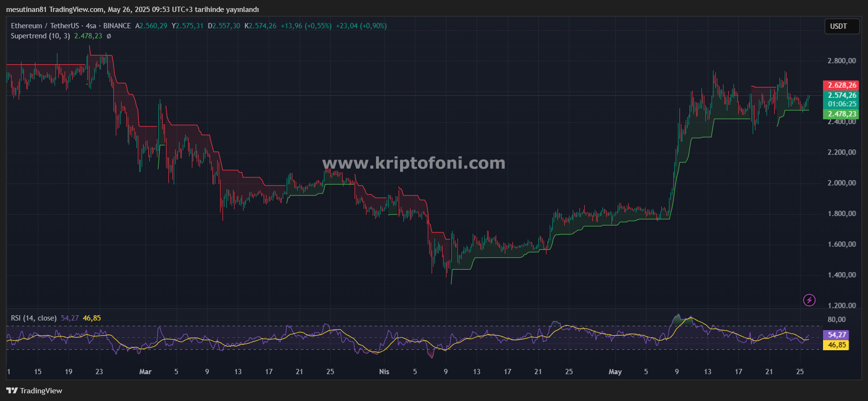The height and width of the screenshot is (401, 868).
Task: Click the low value D2.557,30 in the legend
Action: tap(224, 26)
